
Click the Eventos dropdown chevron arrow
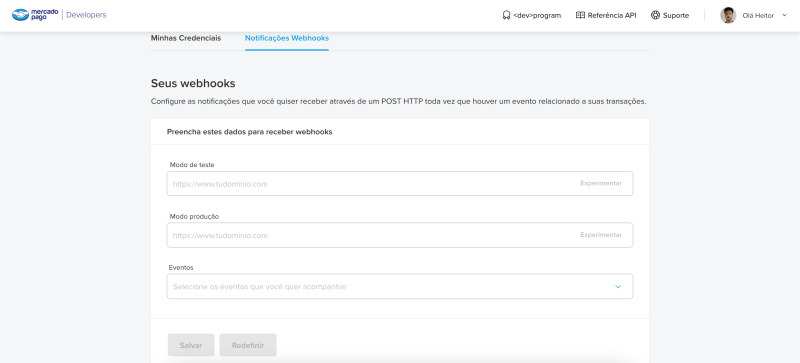point(618,286)
